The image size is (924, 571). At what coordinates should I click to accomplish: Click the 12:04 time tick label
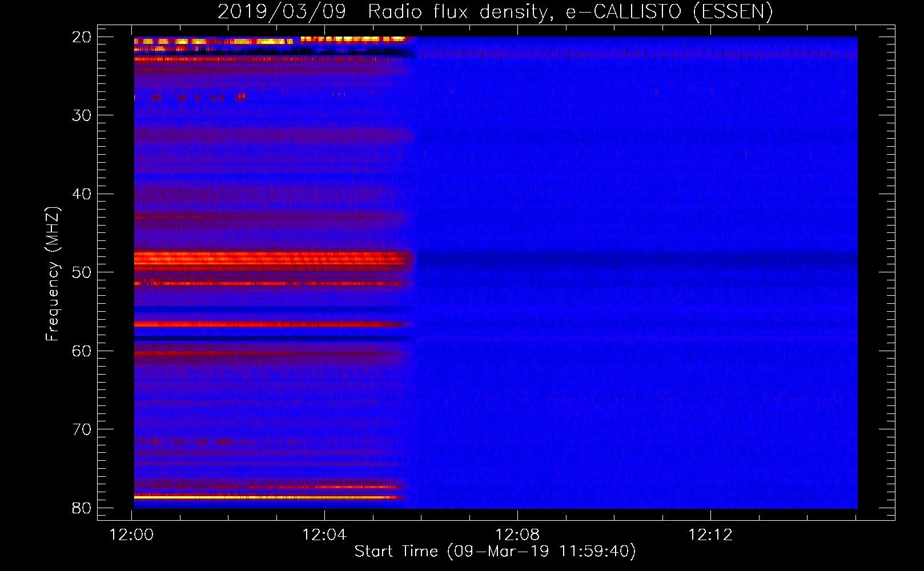324,535
